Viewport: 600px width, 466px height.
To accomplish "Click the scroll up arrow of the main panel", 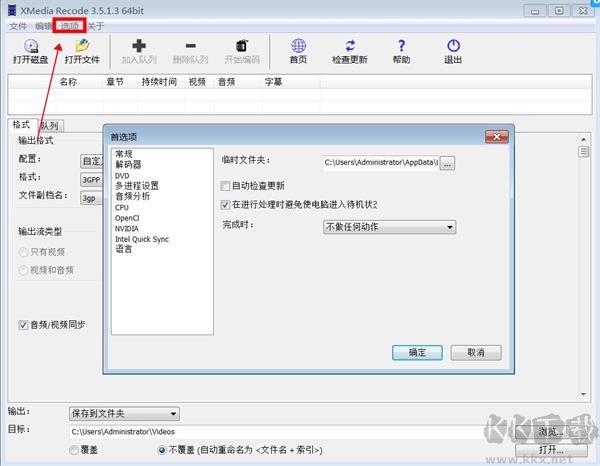I will pos(584,139).
